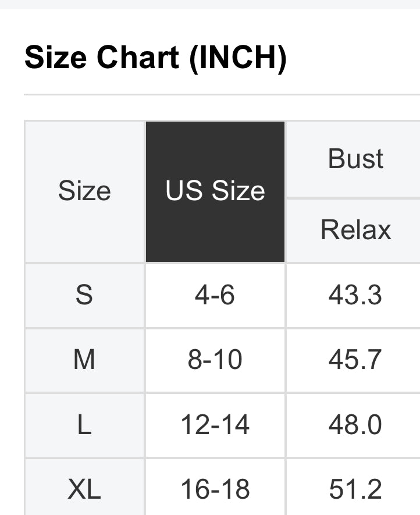Choose size "M" row label

tap(84, 360)
